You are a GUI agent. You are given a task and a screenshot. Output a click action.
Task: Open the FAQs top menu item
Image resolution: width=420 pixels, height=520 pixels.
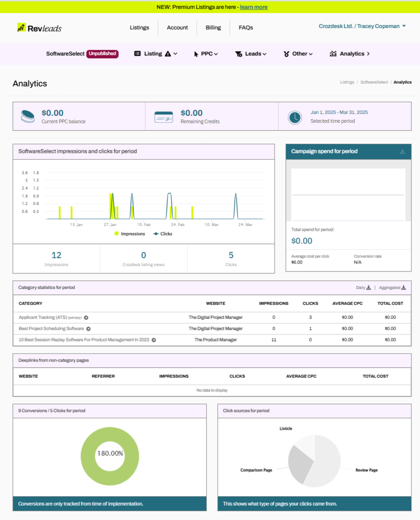tap(246, 27)
